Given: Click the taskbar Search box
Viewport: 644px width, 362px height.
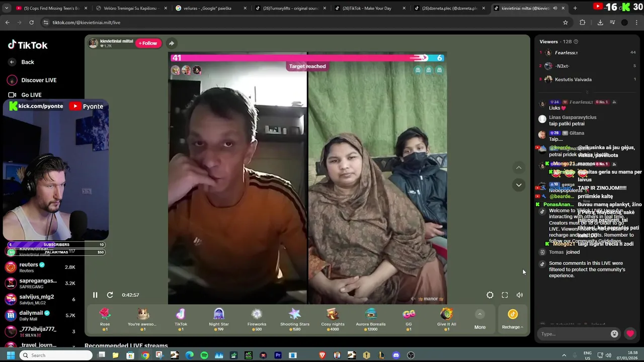Looking at the screenshot, I should [x=56, y=355].
